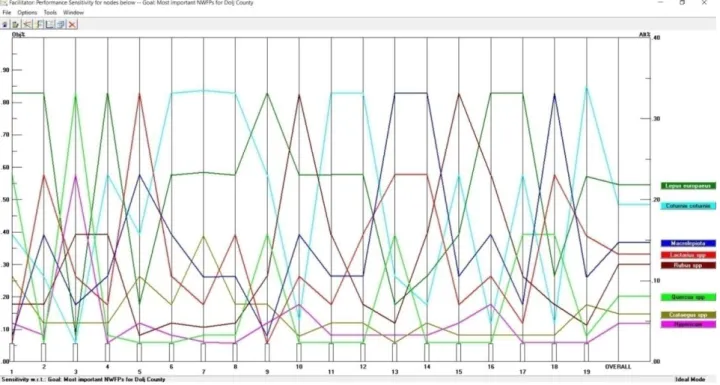Click the Facilitator window title text
Viewport: 720px width, 385px height.
coord(130,3)
